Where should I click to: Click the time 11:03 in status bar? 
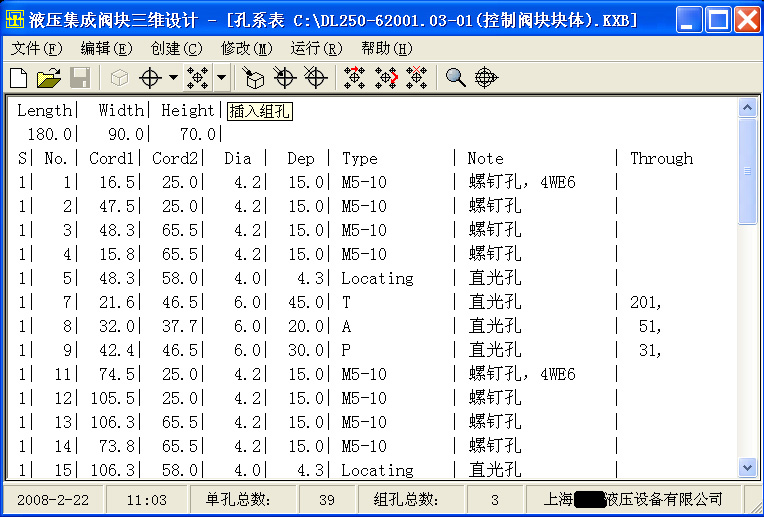pyautogui.click(x=147, y=500)
